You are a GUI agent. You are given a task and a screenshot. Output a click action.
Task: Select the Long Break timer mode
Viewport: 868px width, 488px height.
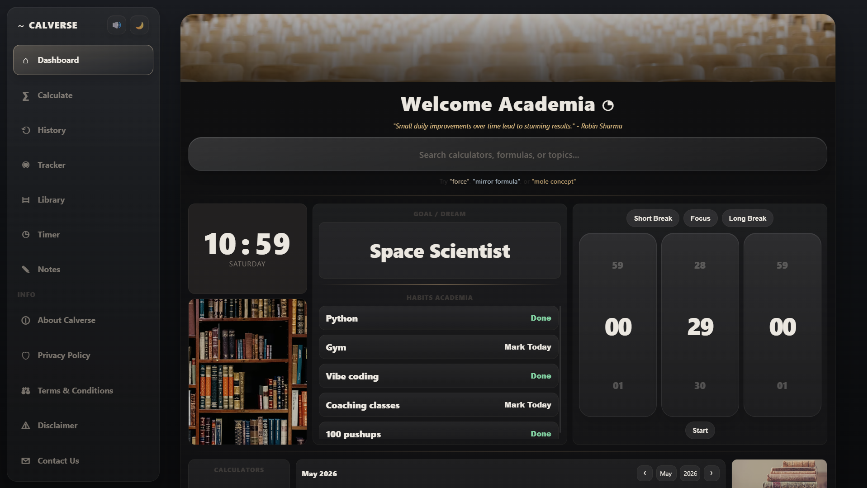[747, 218]
